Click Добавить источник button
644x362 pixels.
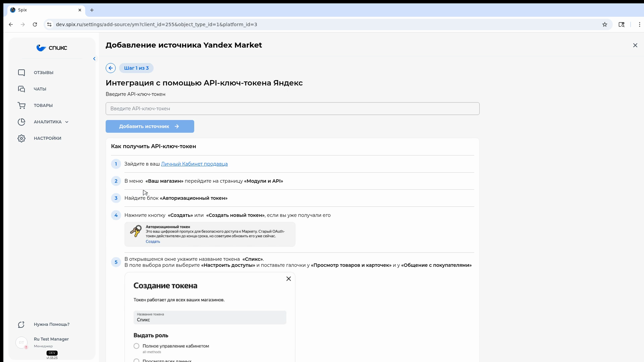pyautogui.click(x=150, y=126)
